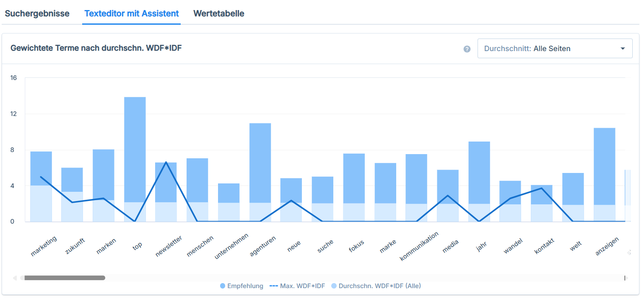Click the line peak above newsletter
Image resolution: width=644 pixels, height=299 pixels.
coord(166,162)
